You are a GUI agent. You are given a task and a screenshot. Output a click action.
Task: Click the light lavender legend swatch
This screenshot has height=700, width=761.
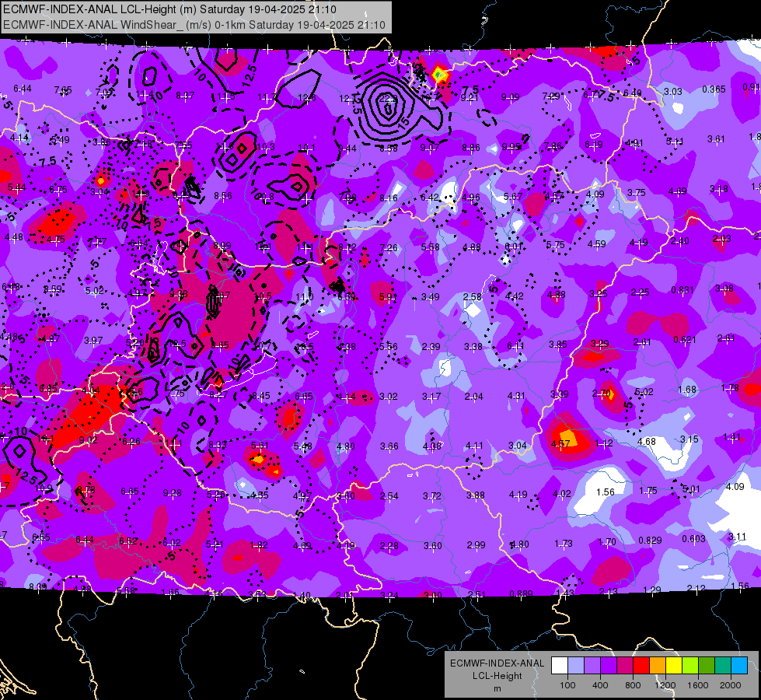[576, 666]
